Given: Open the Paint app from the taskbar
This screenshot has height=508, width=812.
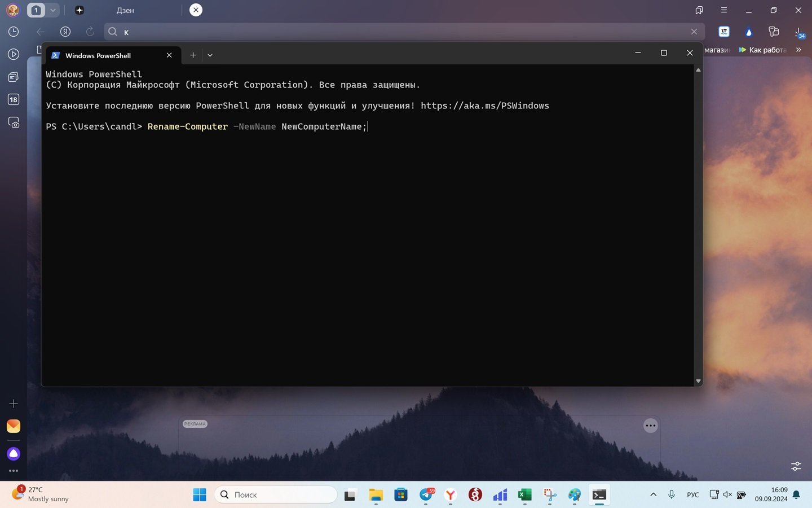Looking at the screenshot, I should coord(575,495).
